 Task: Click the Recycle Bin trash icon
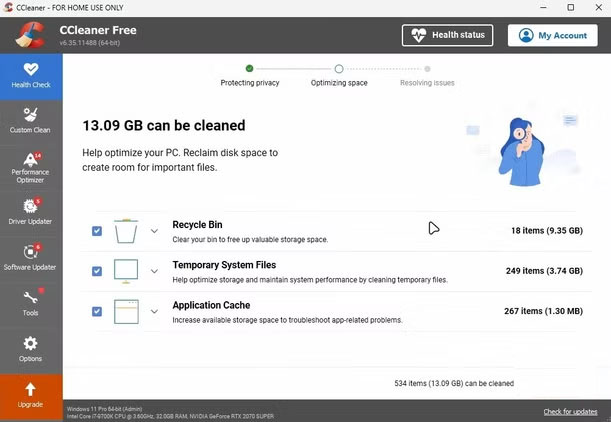point(126,231)
